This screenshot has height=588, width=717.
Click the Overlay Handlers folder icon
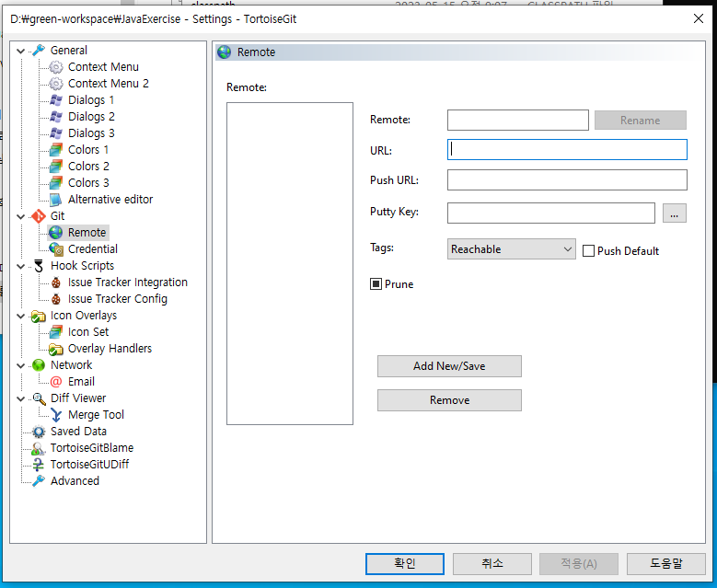coord(56,349)
